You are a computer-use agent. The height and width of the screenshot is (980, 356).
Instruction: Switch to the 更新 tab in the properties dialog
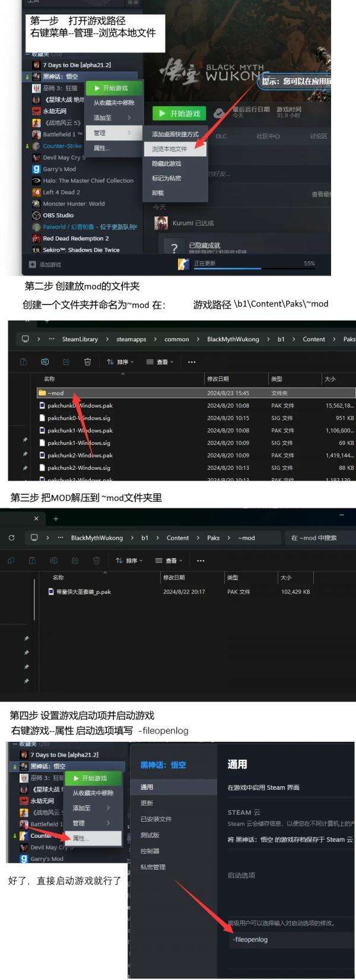[172, 803]
